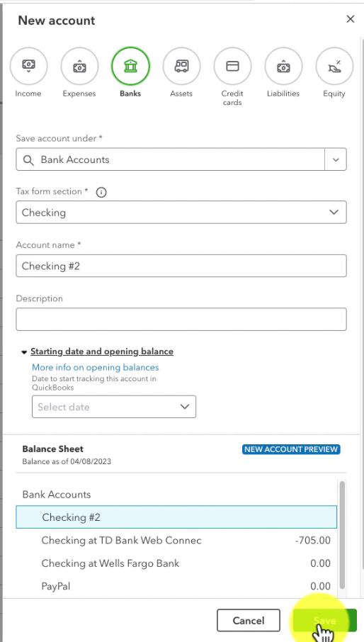Select the Banks account type icon
The image size is (364, 642).
coord(130,66)
